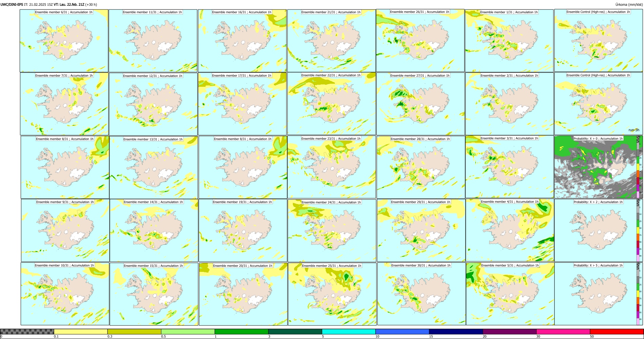Click the Ensemble member 3/31 map
This screenshot has width=644, height=339.
[510, 167]
